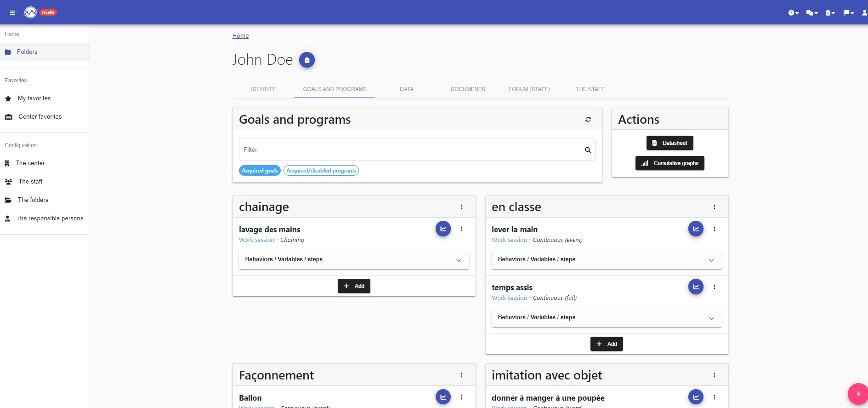Click clipboard button next to John Doe
The height and width of the screenshot is (408, 868).
(307, 60)
